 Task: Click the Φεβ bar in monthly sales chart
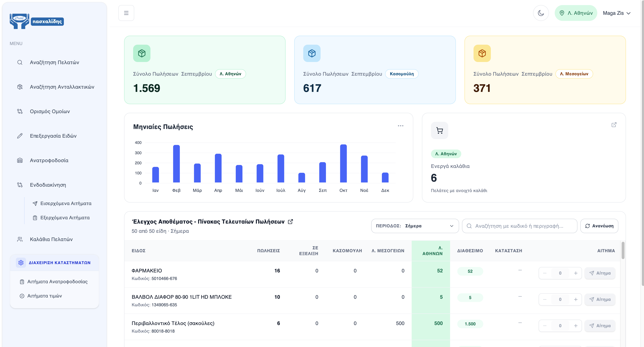[176, 164]
